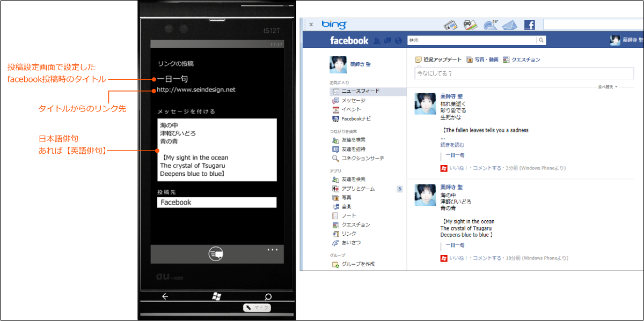Open messages icon in Facebook header
644x321 pixels.
387,40
